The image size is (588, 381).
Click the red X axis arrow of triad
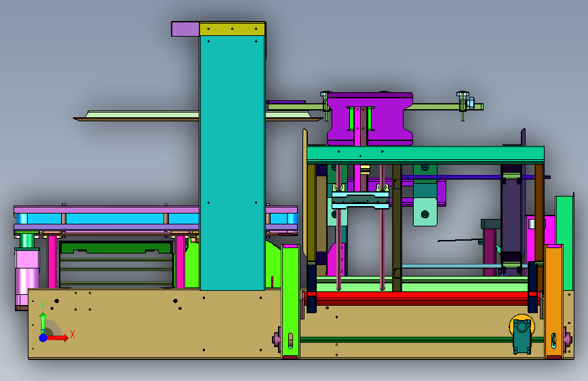[57, 338]
